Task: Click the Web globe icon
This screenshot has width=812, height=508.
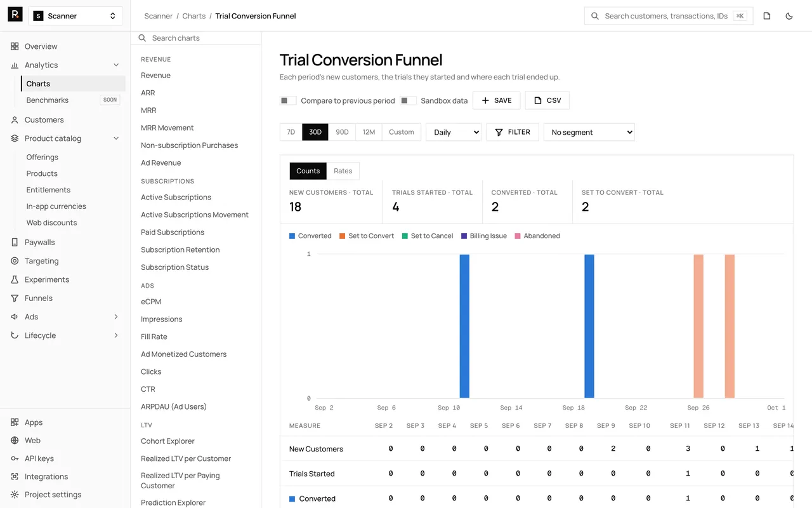Action: click(x=15, y=440)
